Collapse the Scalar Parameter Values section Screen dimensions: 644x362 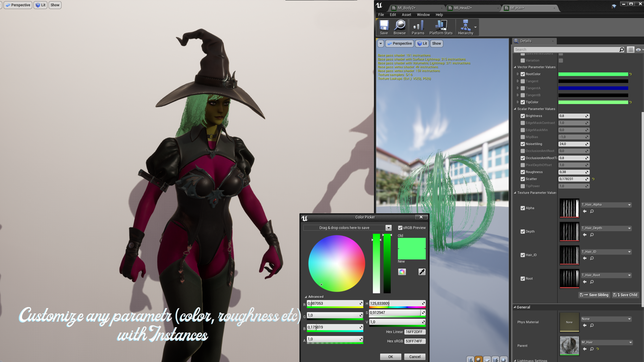tap(515, 109)
